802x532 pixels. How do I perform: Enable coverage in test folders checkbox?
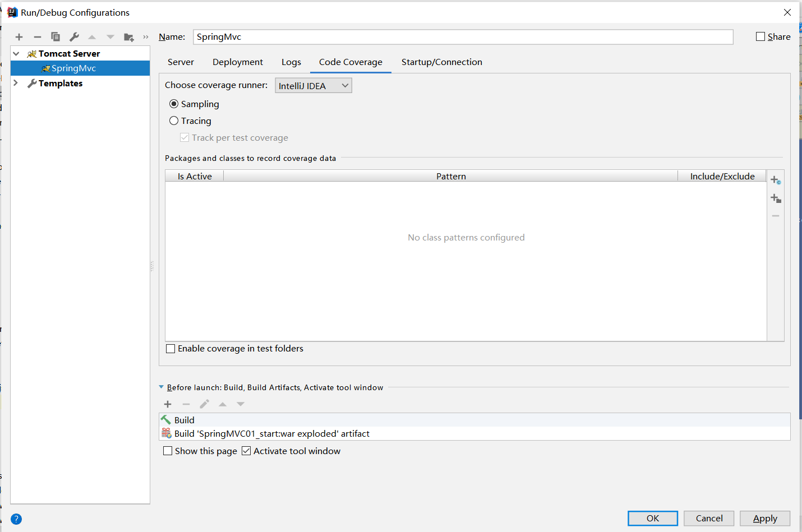(x=171, y=349)
